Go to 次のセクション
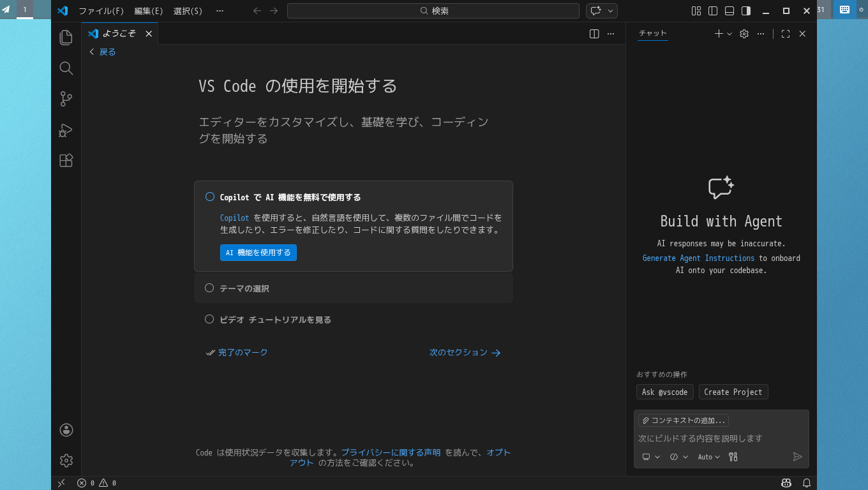The width and height of the screenshot is (868, 490). [465, 352]
